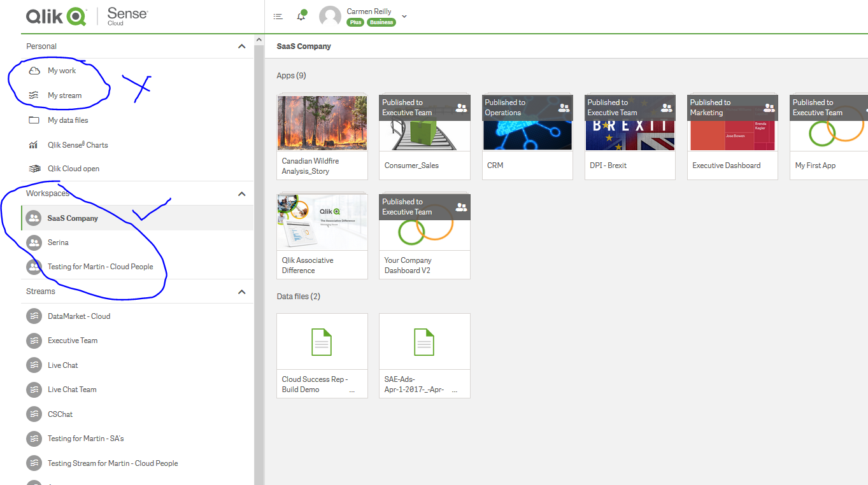Viewport: 868px width, 485px height.
Task: Click the chart icon beside Qlik Sense Charts
Action: coord(34,145)
